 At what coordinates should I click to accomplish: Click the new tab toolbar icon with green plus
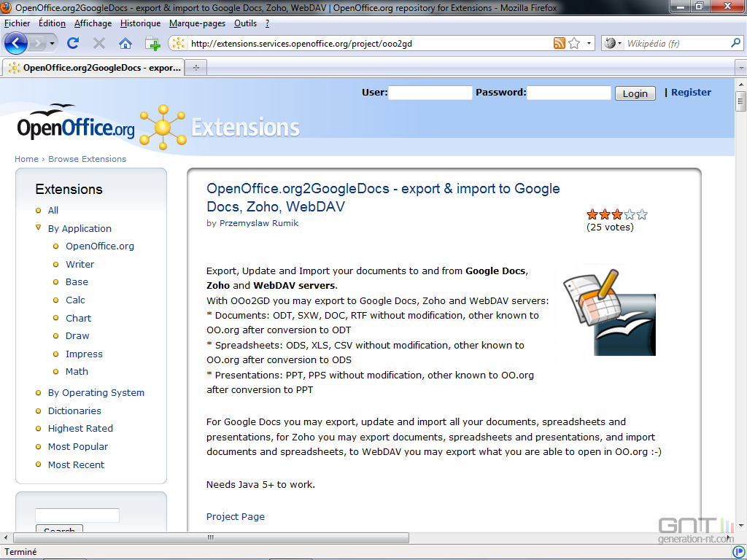pyautogui.click(x=152, y=44)
